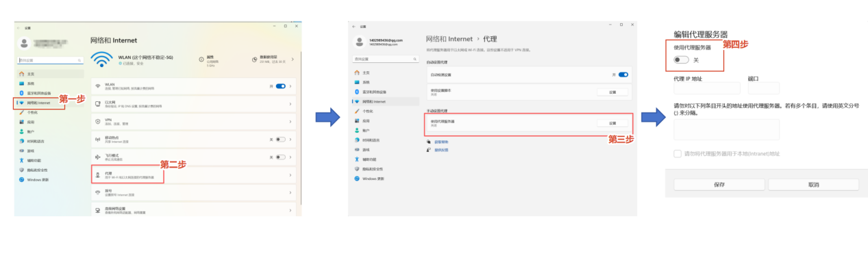This screenshot has height=275, width=868.
Task: Click the 高级网络设置 icon in network list
Action: pos(98,209)
